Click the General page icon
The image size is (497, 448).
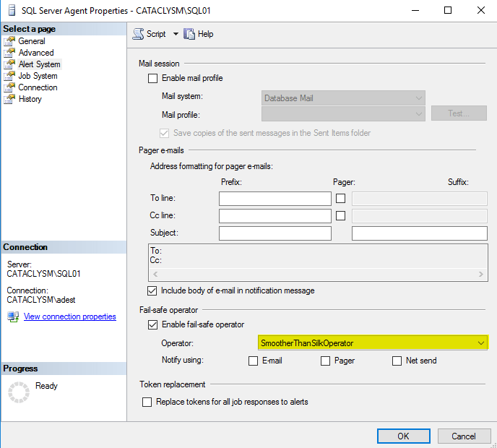pos(9,41)
